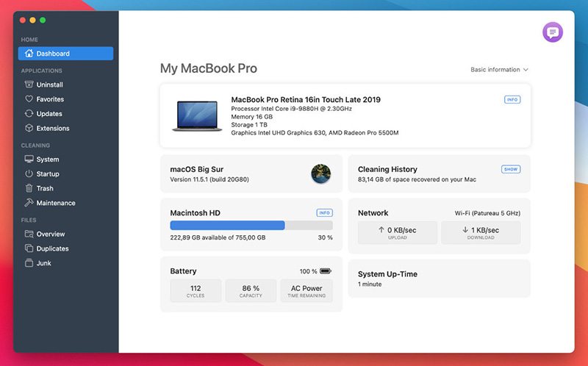Click the 86 % capacity tile
Image resolution: width=588 pixels, height=366 pixels.
[251, 290]
